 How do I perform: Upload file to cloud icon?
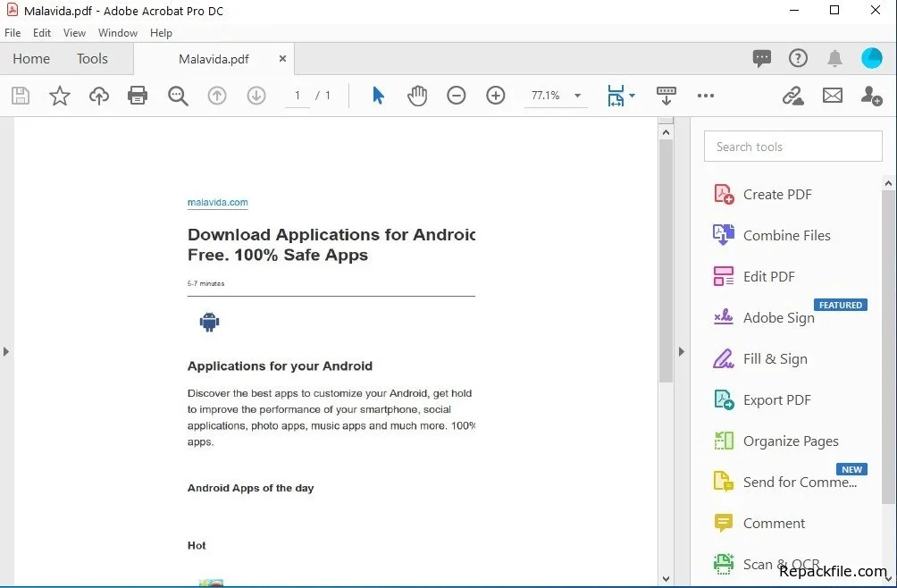[99, 96]
